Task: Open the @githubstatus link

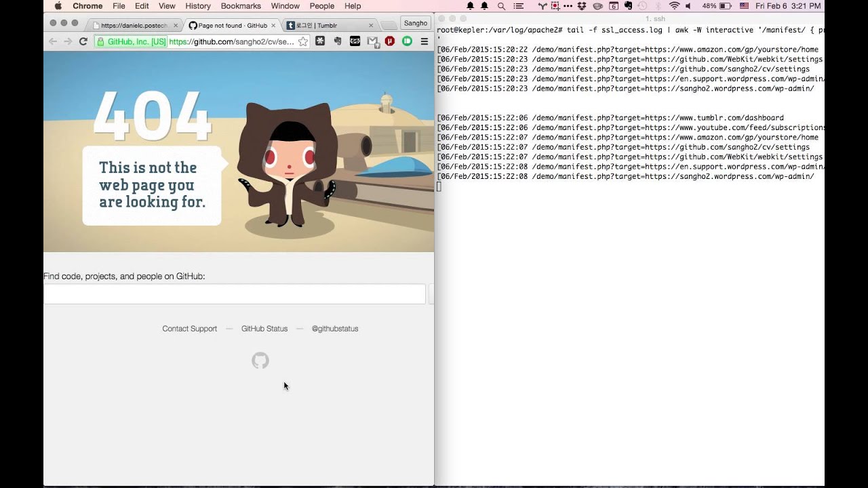Action: 335,329
